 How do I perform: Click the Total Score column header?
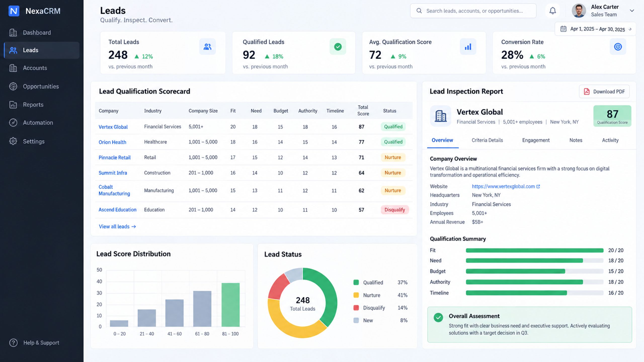pyautogui.click(x=363, y=110)
